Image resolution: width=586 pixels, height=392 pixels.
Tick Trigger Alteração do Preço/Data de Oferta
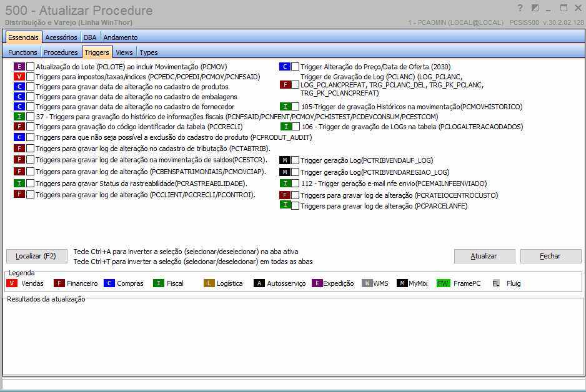pos(295,66)
